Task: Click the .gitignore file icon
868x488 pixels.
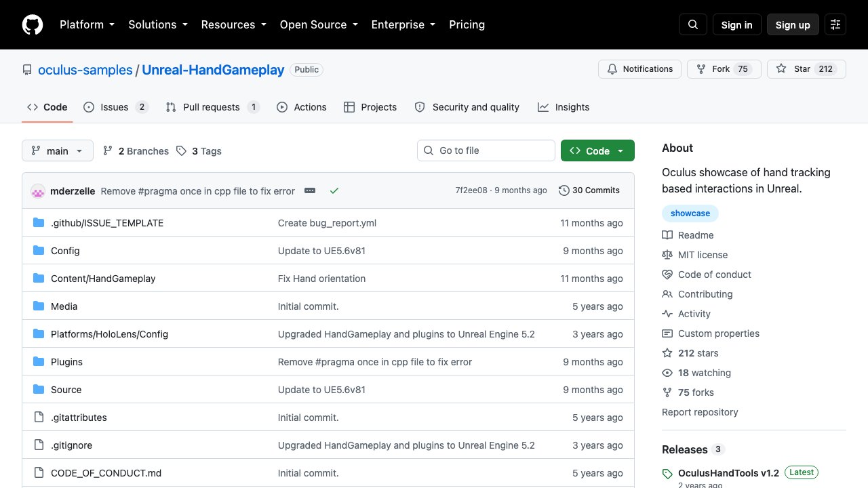Action: 39,445
